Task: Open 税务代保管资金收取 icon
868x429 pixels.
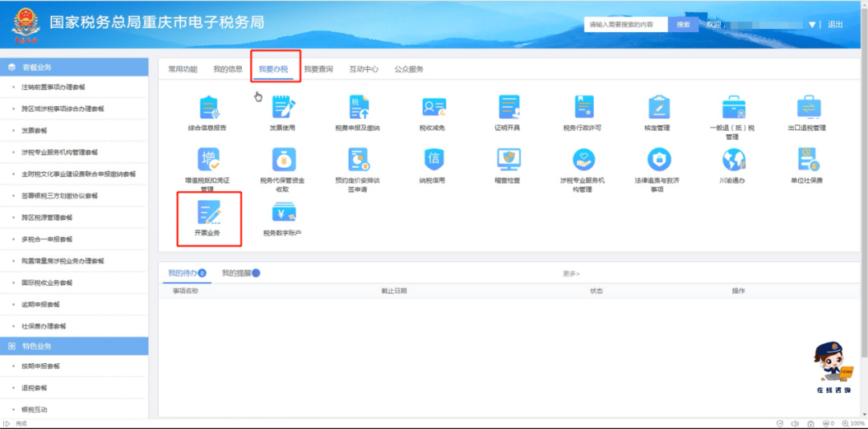Action: click(x=284, y=159)
